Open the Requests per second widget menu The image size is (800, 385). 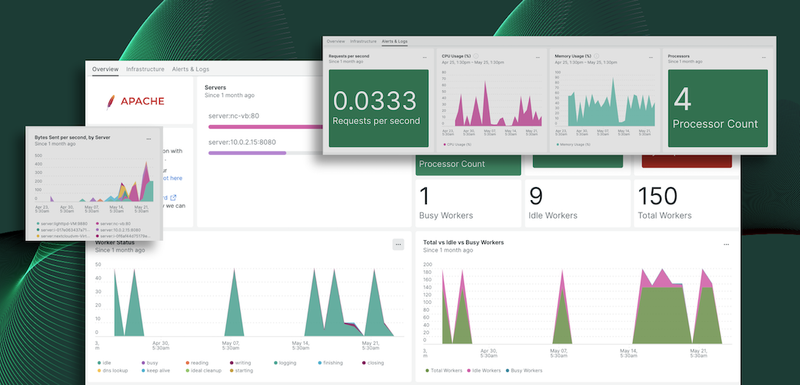pyautogui.click(x=424, y=58)
